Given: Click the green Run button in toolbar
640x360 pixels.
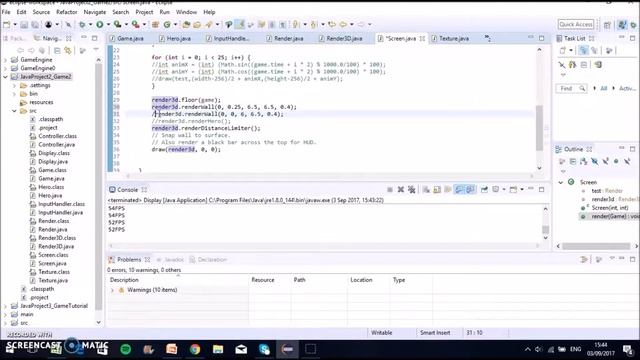Looking at the screenshot, I should coord(100,25).
